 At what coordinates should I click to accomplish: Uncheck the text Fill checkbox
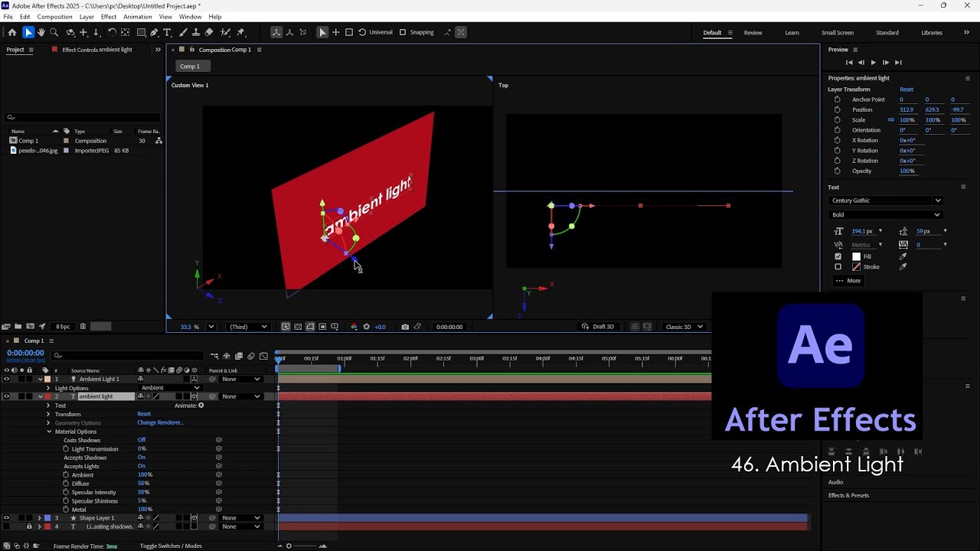(838, 256)
